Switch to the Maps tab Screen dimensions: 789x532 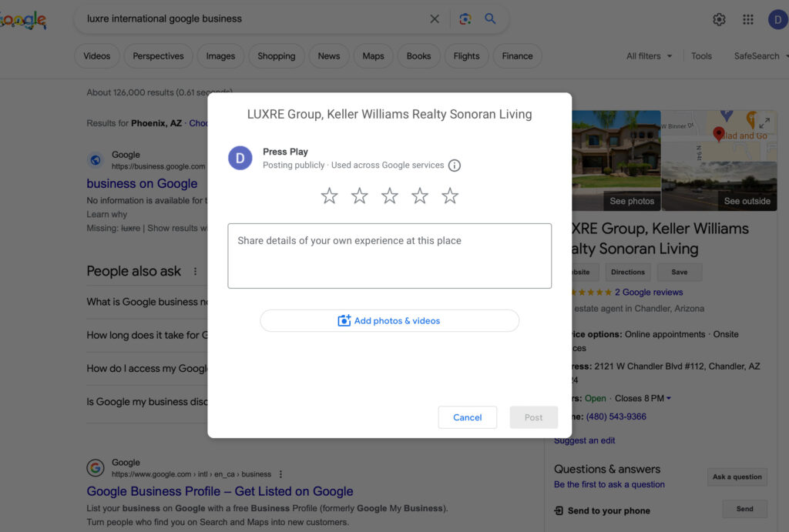(373, 56)
